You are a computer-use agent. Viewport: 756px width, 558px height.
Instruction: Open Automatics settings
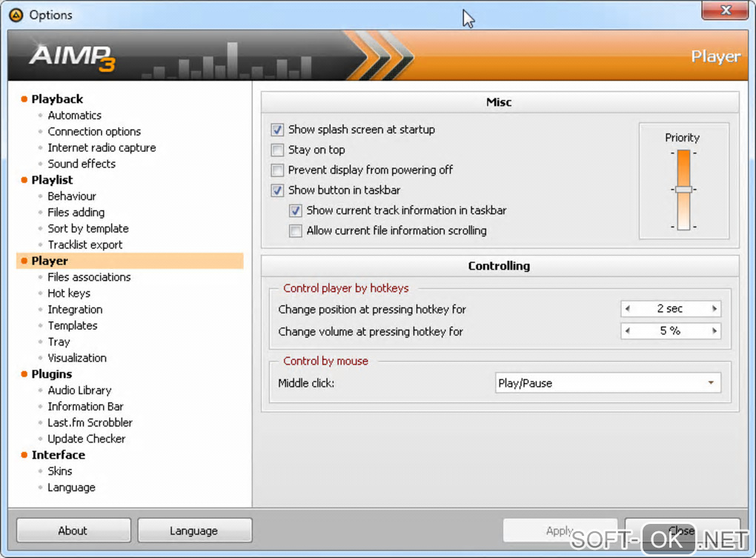pyautogui.click(x=74, y=115)
